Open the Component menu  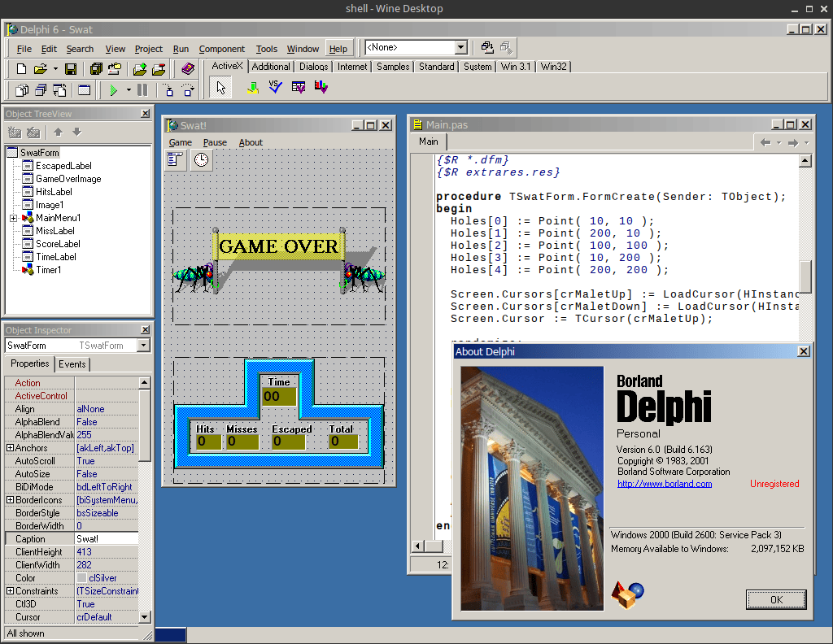coord(221,49)
